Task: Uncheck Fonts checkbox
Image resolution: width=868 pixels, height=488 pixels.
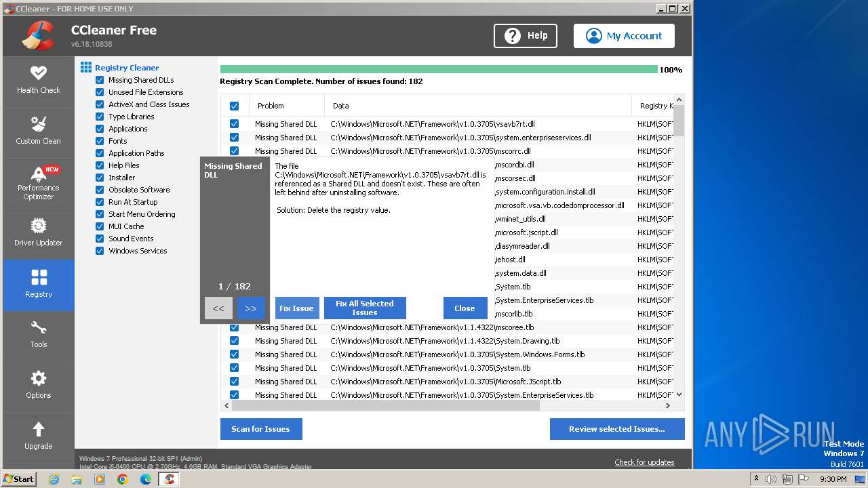Action: (100, 141)
